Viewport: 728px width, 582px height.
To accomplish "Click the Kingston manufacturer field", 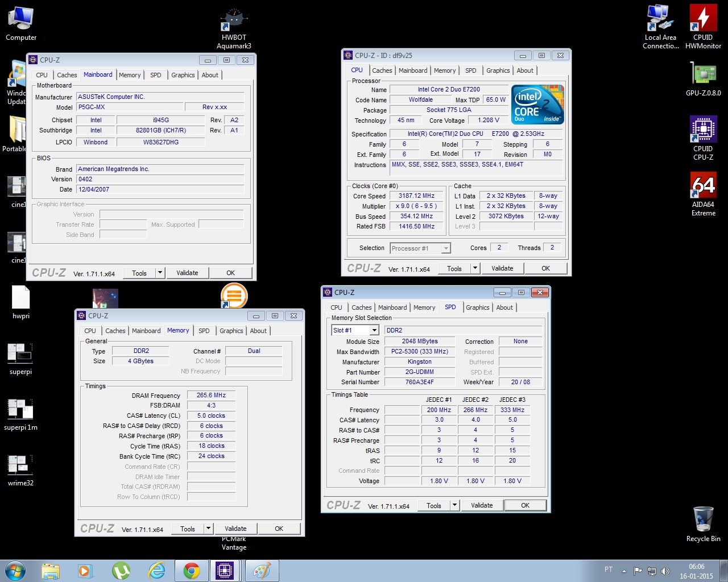I will click(420, 361).
